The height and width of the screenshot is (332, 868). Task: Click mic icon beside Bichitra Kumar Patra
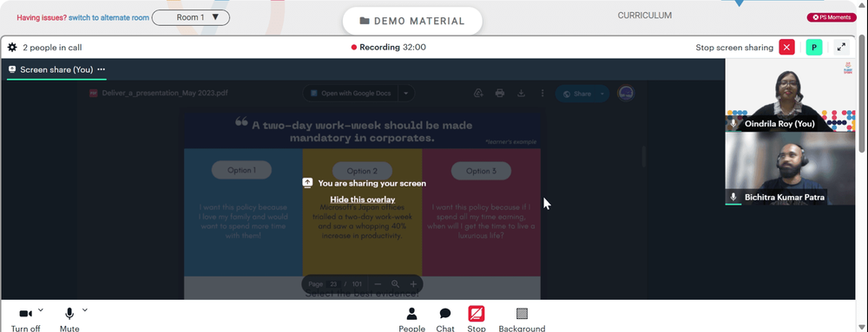tap(733, 197)
